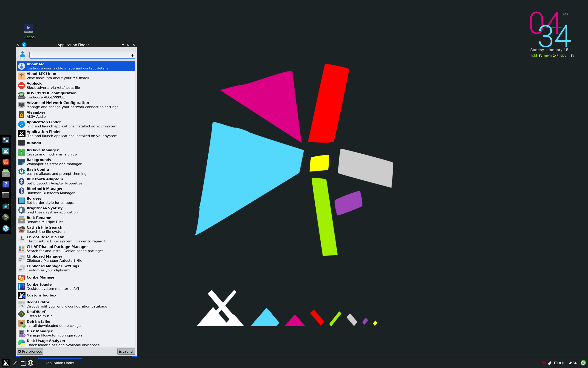Image resolution: width=588 pixels, height=368 pixels.
Task: Choose ADSL/PPPOE configuration entry
Action: point(76,95)
